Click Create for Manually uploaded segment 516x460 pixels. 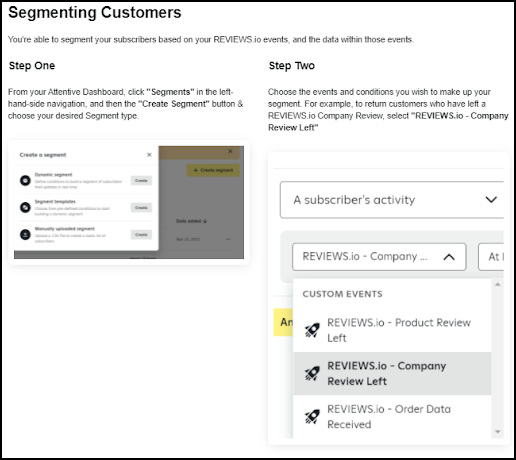(141, 234)
